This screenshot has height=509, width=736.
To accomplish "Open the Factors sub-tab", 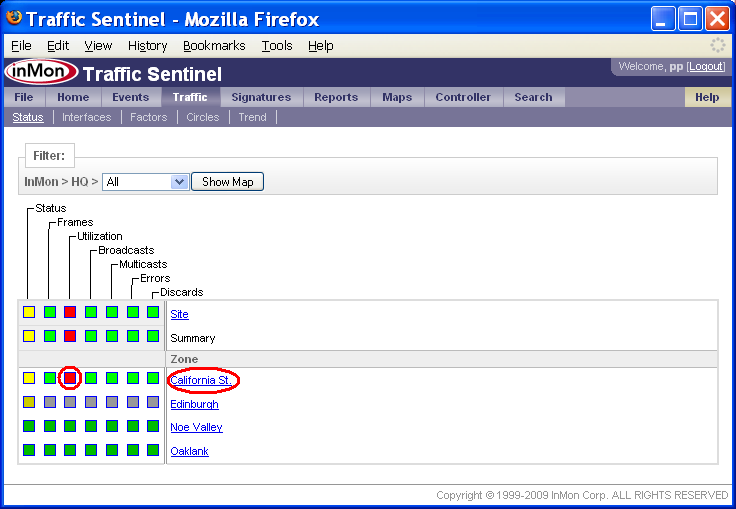I will pyautogui.click(x=148, y=117).
